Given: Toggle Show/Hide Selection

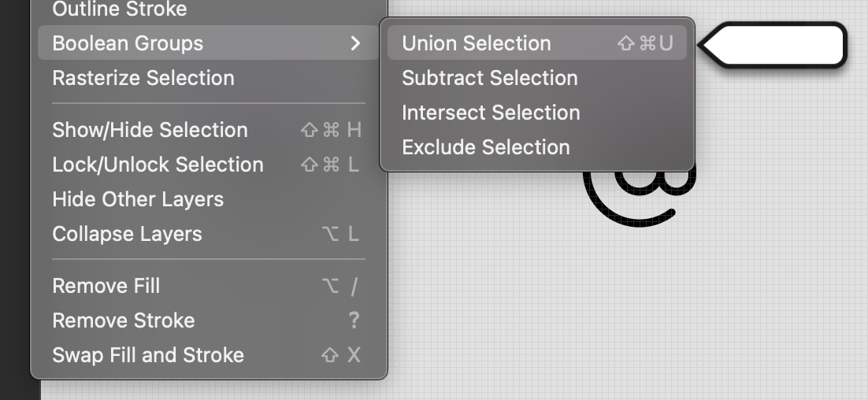Looking at the screenshot, I should point(150,130).
